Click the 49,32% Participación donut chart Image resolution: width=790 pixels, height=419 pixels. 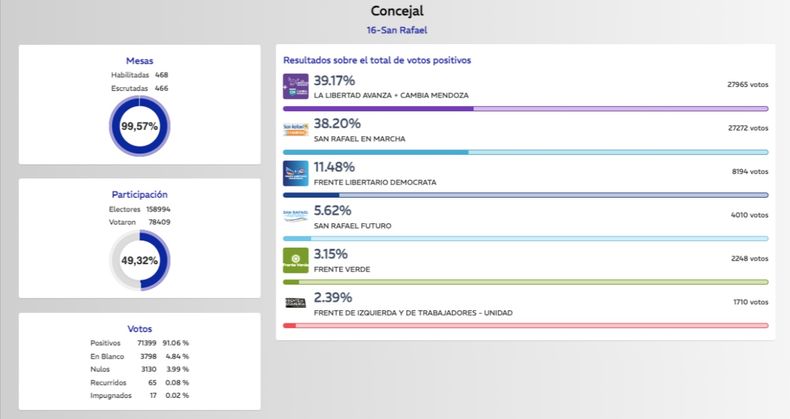pyautogui.click(x=140, y=261)
